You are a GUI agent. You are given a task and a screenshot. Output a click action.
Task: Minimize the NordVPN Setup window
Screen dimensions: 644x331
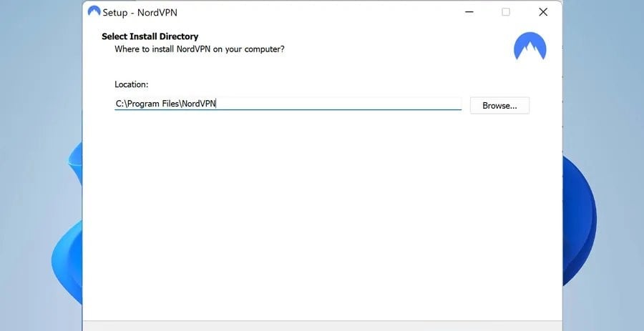[x=469, y=12]
